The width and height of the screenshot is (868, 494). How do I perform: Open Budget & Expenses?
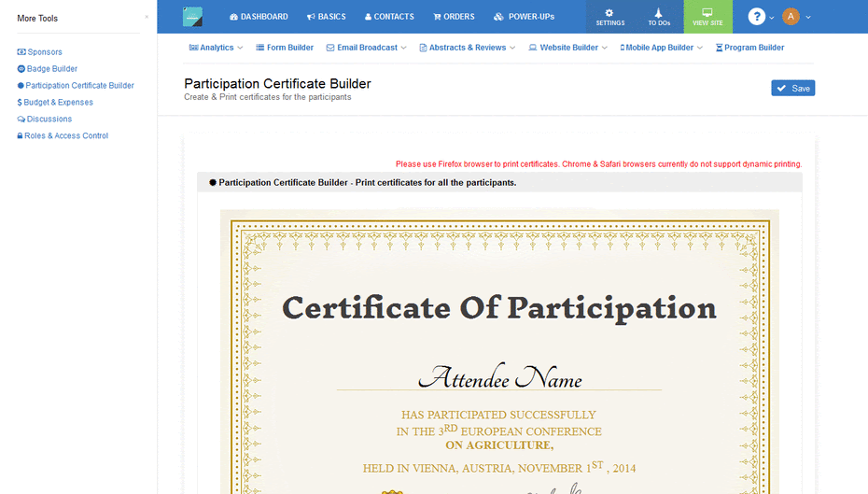pos(55,102)
